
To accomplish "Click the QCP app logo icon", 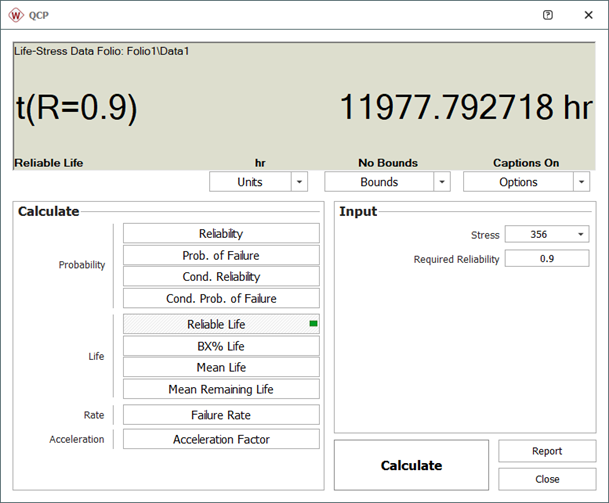I will [16, 15].
